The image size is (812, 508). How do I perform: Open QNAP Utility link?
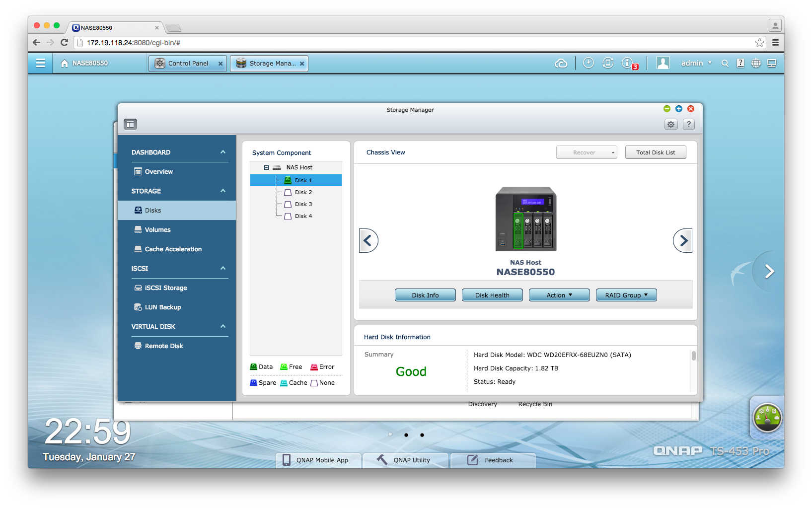(x=406, y=460)
